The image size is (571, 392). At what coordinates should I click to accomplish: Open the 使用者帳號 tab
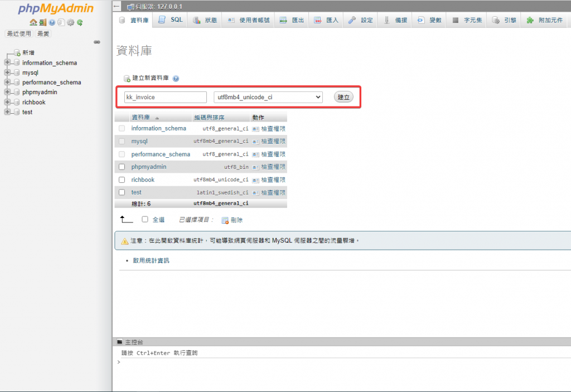tap(248, 20)
